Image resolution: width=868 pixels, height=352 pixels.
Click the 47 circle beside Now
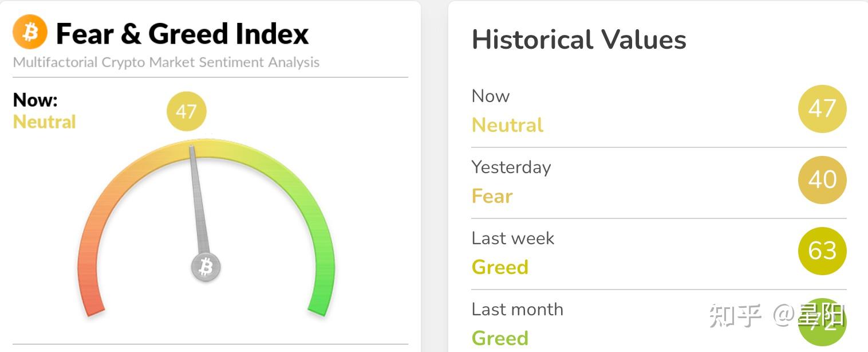tap(822, 108)
